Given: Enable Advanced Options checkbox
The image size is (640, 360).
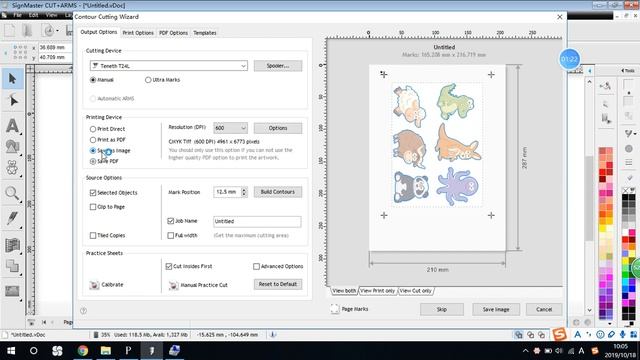Looking at the screenshot, I should coord(256,266).
